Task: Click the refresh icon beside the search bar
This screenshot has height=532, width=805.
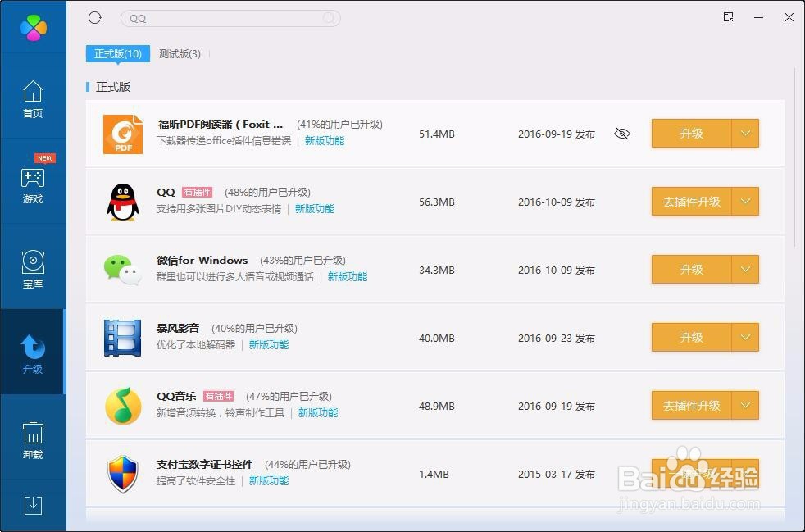Action: [94, 17]
